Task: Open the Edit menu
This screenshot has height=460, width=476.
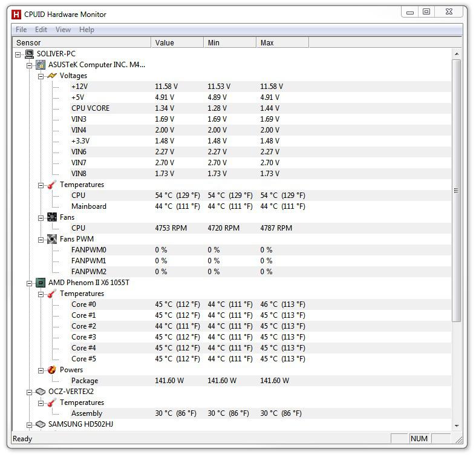Action: 41,30
